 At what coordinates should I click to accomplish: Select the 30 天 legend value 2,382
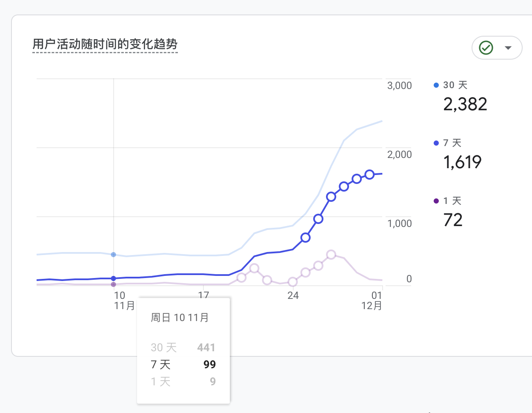point(465,104)
